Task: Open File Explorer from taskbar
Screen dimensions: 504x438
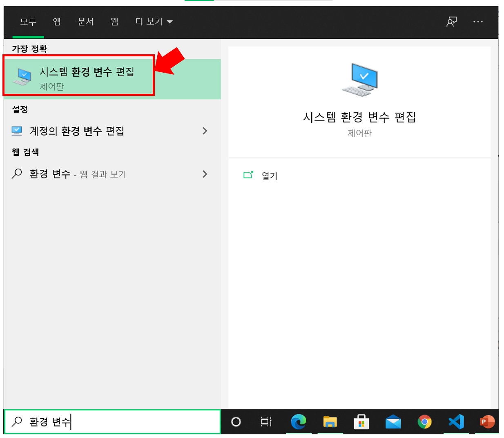Action: (330, 422)
